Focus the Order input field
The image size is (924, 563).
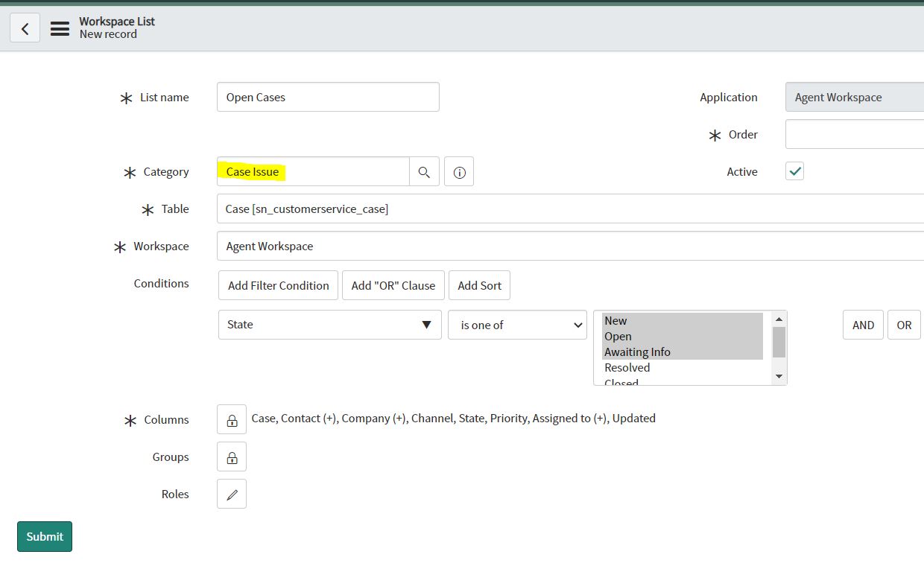click(x=855, y=134)
